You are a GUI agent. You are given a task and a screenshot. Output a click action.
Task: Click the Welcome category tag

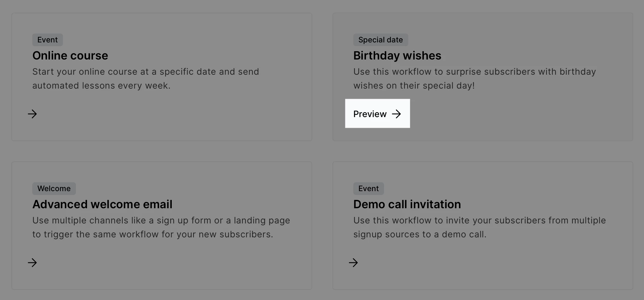pyautogui.click(x=54, y=189)
